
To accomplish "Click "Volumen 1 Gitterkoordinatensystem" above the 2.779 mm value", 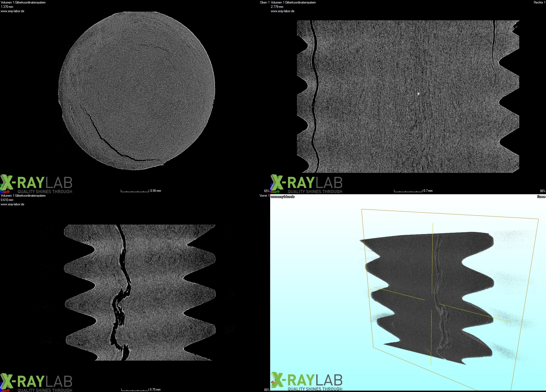I will 293,2.
